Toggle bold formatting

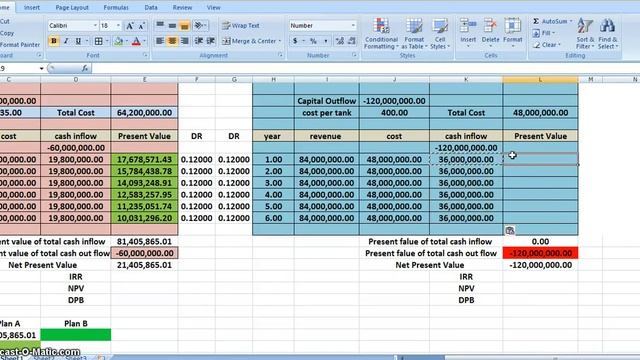point(53,41)
